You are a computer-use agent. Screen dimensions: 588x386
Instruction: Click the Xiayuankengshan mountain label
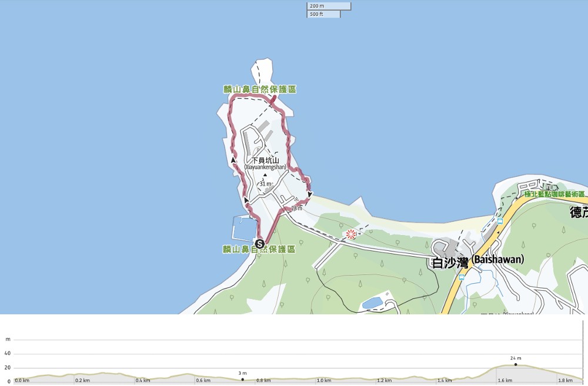pos(266,163)
